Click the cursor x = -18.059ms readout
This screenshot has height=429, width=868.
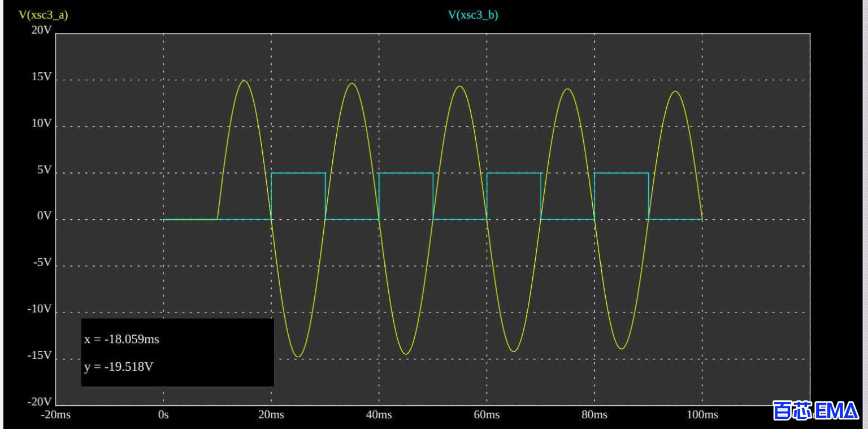(x=121, y=339)
